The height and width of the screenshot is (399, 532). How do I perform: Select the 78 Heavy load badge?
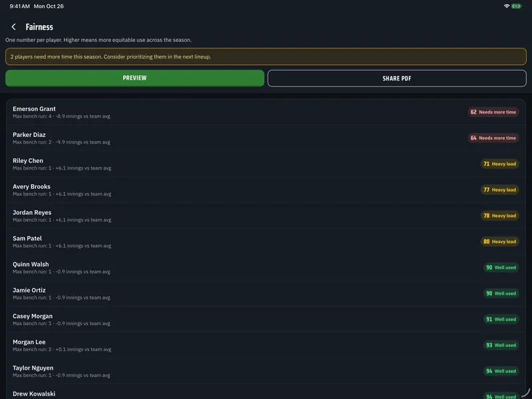coord(499,215)
